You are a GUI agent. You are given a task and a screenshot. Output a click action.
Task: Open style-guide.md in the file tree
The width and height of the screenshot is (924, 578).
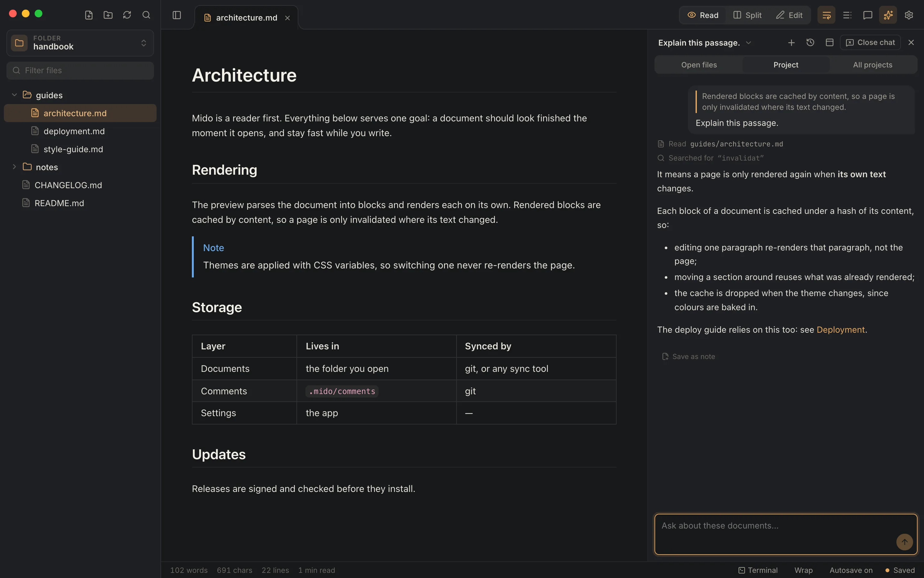(x=80, y=149)
